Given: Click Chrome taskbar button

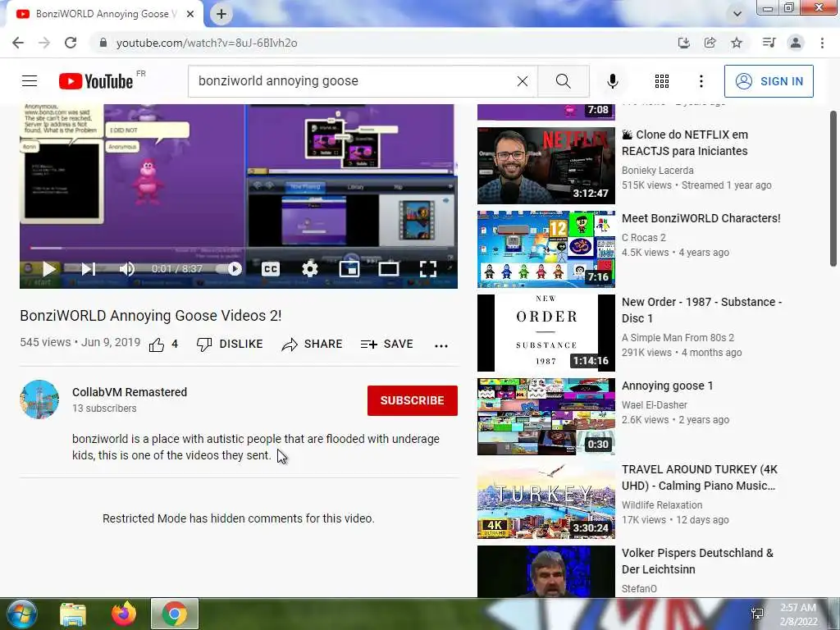Looking at the screenshot, I should click(175, 614).
